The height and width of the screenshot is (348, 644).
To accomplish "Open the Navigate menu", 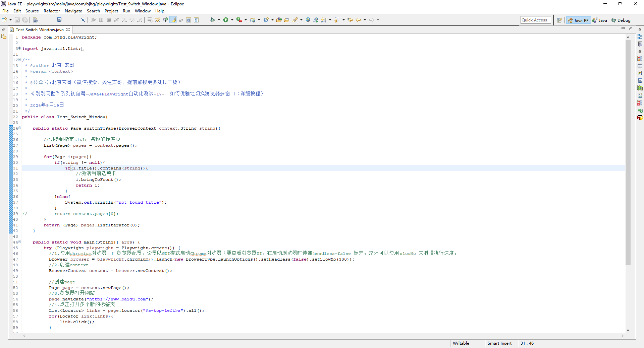I will (73, 11).
